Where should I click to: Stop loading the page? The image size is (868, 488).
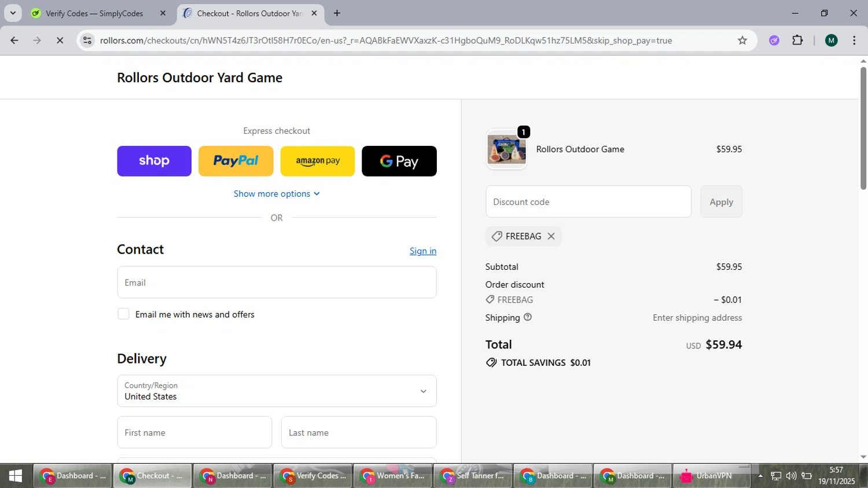60,41
